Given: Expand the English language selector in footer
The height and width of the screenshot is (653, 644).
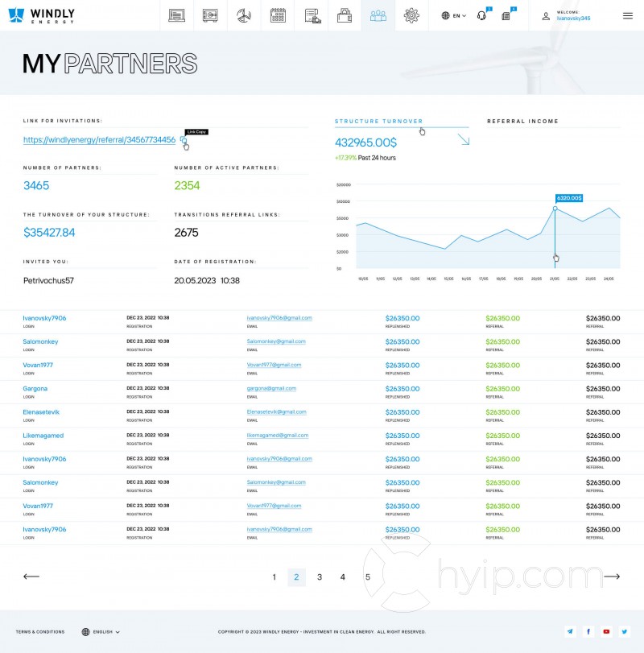Looking at the screenshot, I should (x=101, y=632).
